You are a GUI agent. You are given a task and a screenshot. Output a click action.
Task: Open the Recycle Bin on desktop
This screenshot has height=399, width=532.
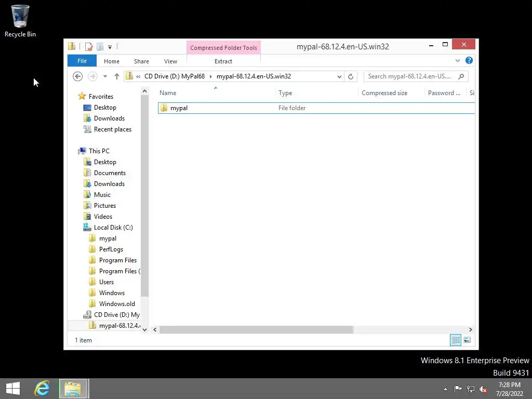click(x=20, y=21)
